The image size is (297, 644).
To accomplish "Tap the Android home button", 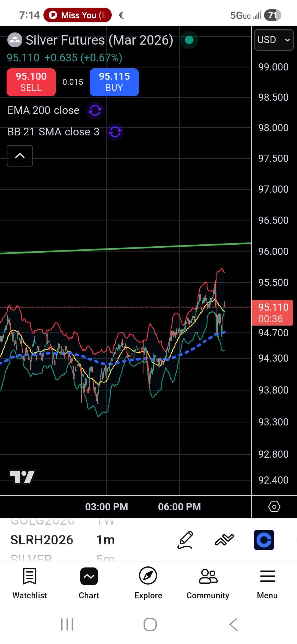I will pos(150,624).
